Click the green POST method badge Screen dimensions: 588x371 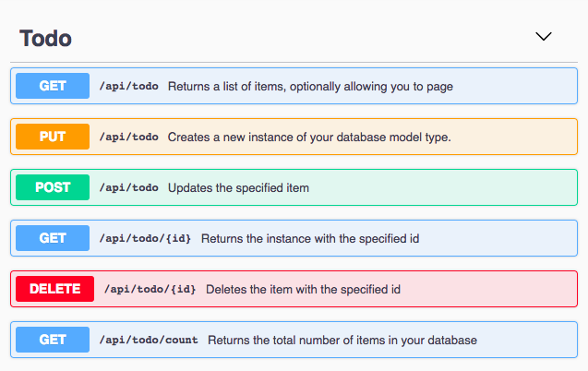pos(53,187)
